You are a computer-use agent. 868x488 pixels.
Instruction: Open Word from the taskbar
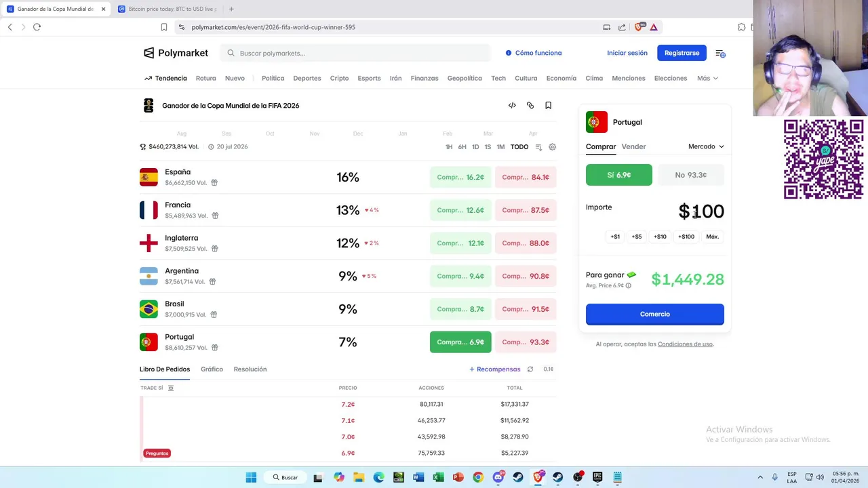coord(418,477)
